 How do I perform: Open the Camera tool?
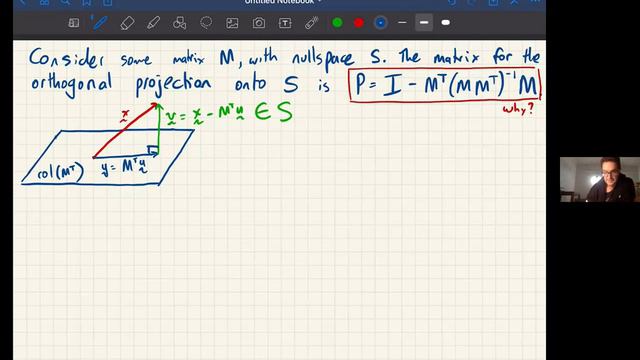[258, 23]
